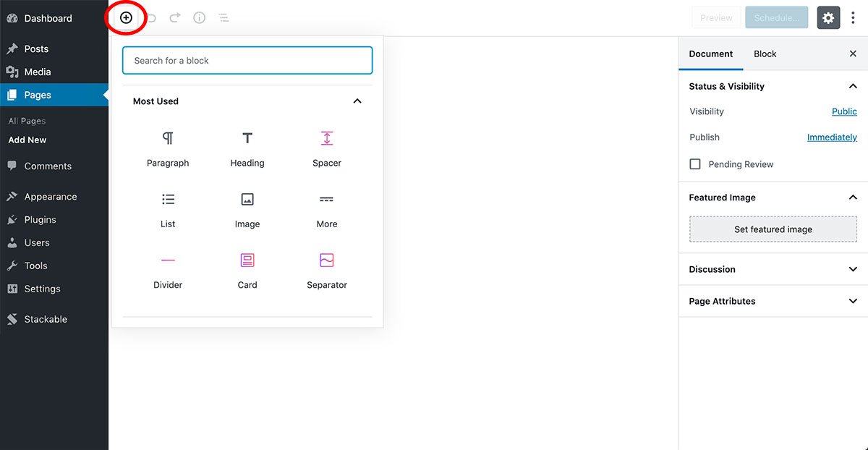Screen dimensions: 868x450
Task: Insert a Card block
Action: [x=247, y=271]
